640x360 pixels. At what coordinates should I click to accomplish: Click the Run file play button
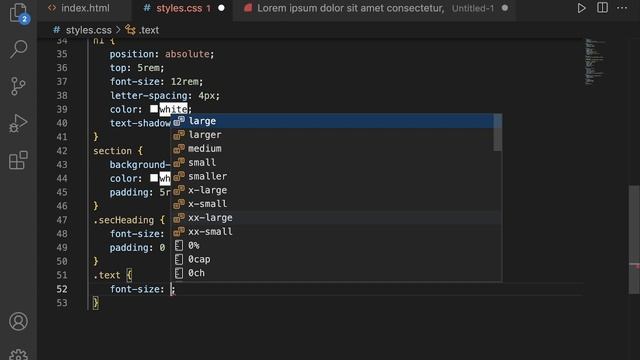click(x=581, y=8)
